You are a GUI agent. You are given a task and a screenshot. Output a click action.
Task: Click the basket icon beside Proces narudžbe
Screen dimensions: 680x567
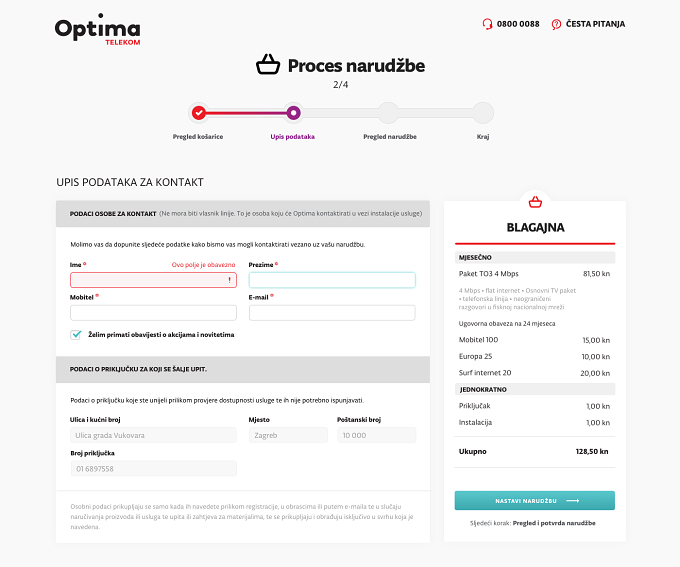coord(268,64)
